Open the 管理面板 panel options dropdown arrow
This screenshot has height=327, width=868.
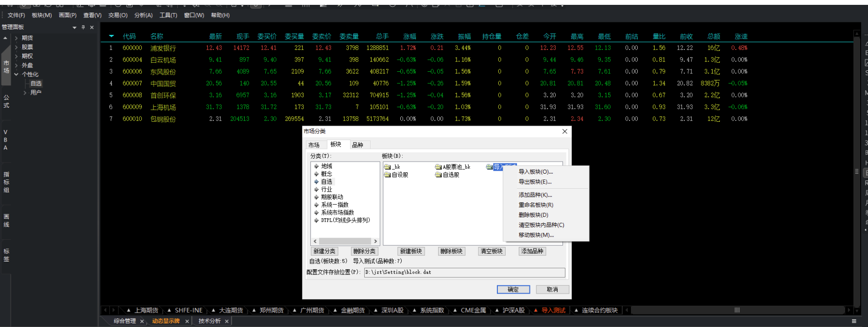[74, 28]
